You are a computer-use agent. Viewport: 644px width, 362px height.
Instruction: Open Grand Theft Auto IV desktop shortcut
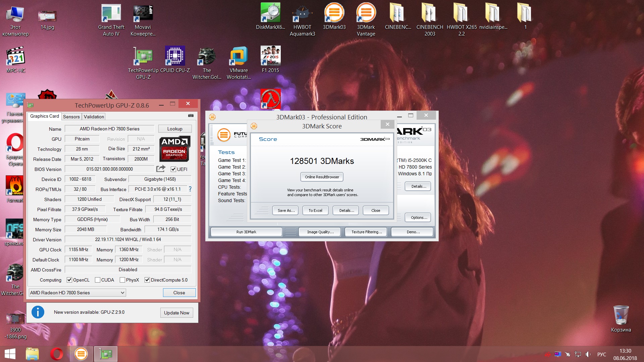pyautogui.click(x=111, y=20)
